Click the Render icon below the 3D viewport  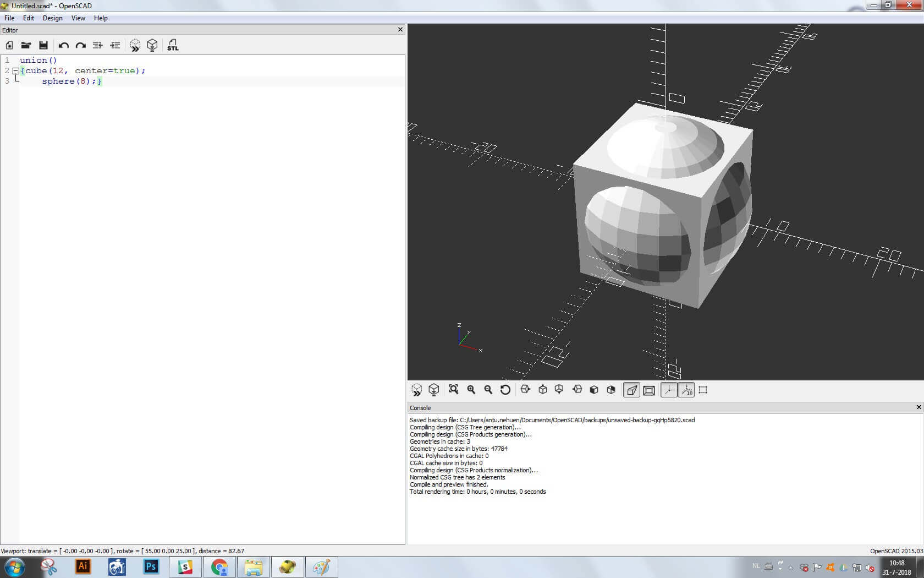point(434,390)
